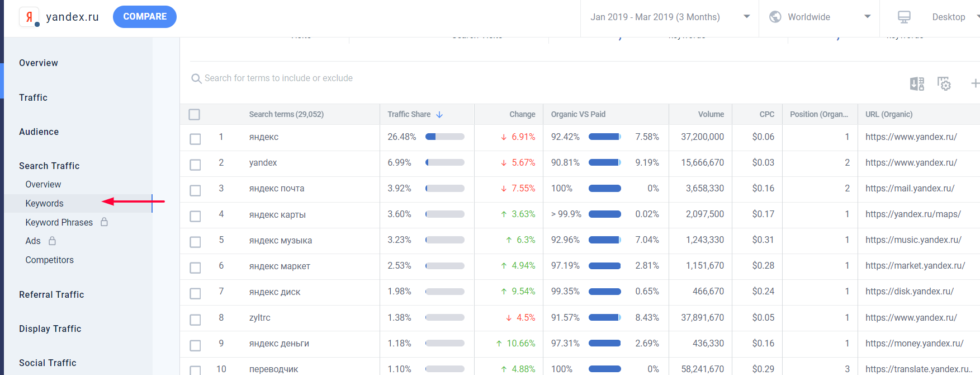
Task: Sort by Search terms column header
Action: [286, 114]
